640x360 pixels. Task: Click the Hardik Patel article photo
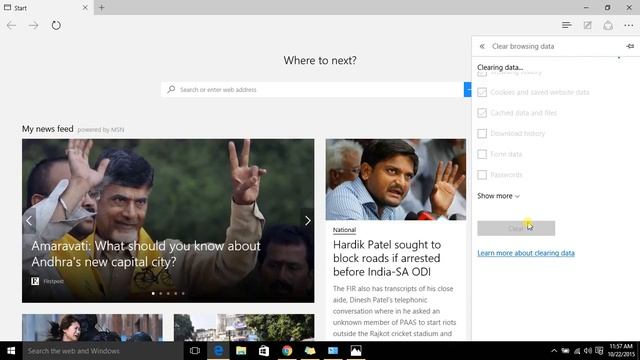[396, 180]
